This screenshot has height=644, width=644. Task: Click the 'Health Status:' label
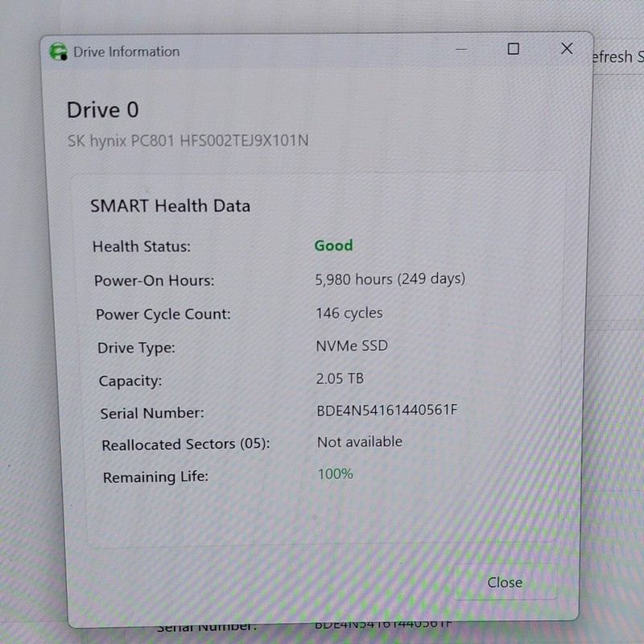[142, 246]
